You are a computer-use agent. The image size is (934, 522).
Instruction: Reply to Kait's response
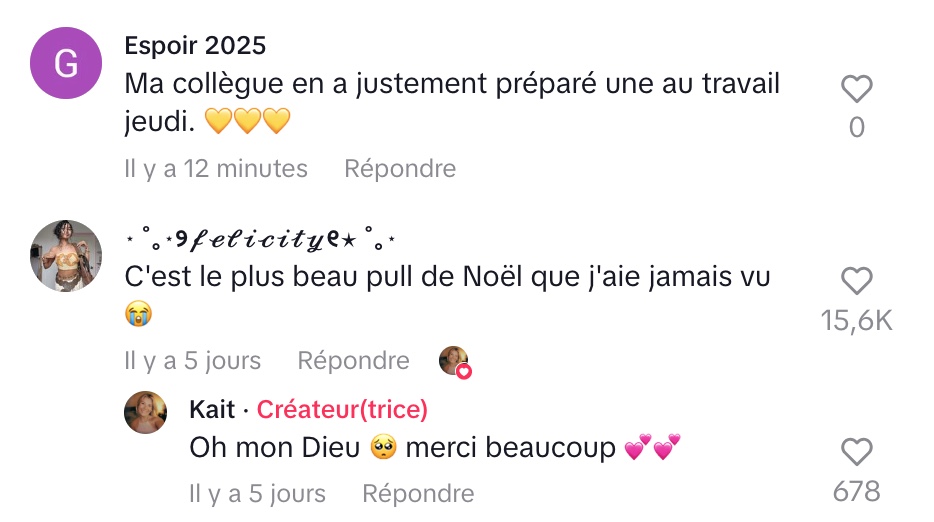tap(418, 493)
